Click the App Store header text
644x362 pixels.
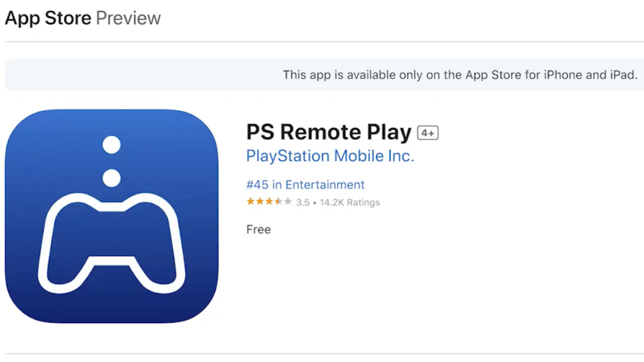point(48,18)
